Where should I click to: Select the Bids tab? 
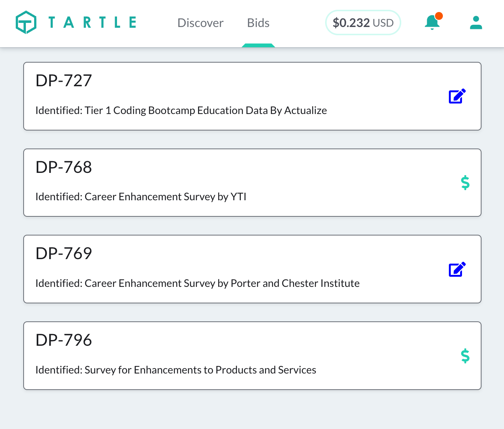coord(258,23)
